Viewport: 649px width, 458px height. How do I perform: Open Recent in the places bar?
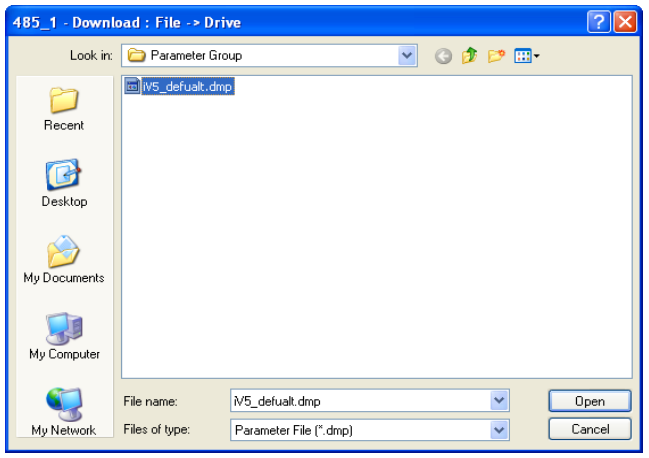(x=64, y=109)
